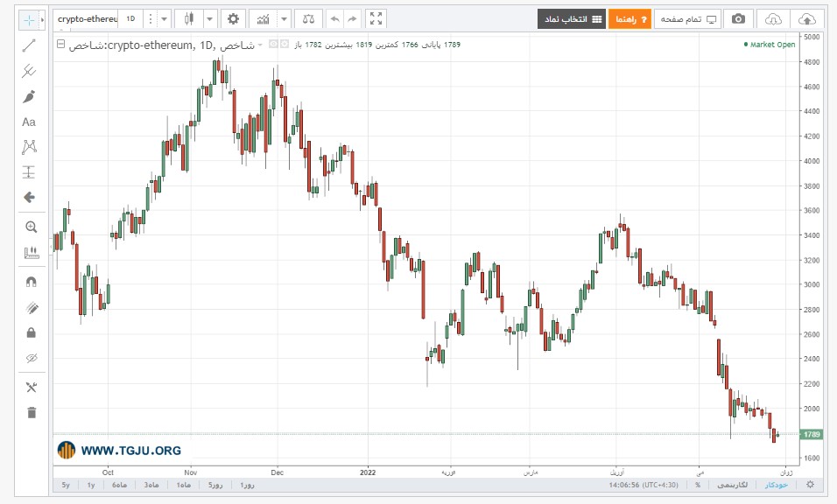Toggle fullscreen expand arrows icon
Image resolution: width=837 pixels, height=504 pixels.
[376, 19]
